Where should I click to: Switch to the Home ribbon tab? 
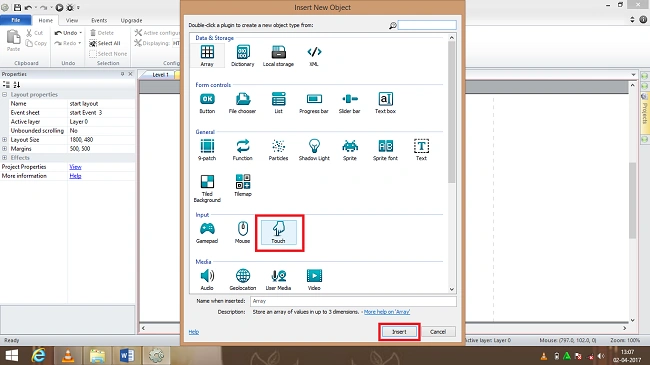(46, 20)
